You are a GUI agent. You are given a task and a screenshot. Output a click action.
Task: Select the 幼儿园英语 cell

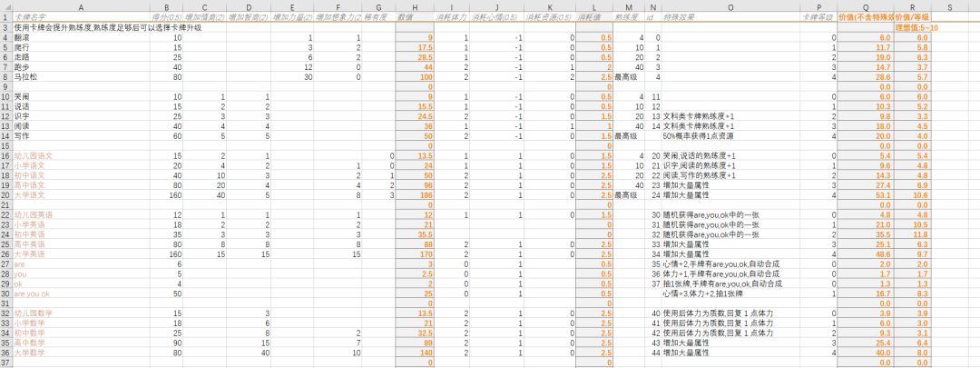tap(81, 214)
